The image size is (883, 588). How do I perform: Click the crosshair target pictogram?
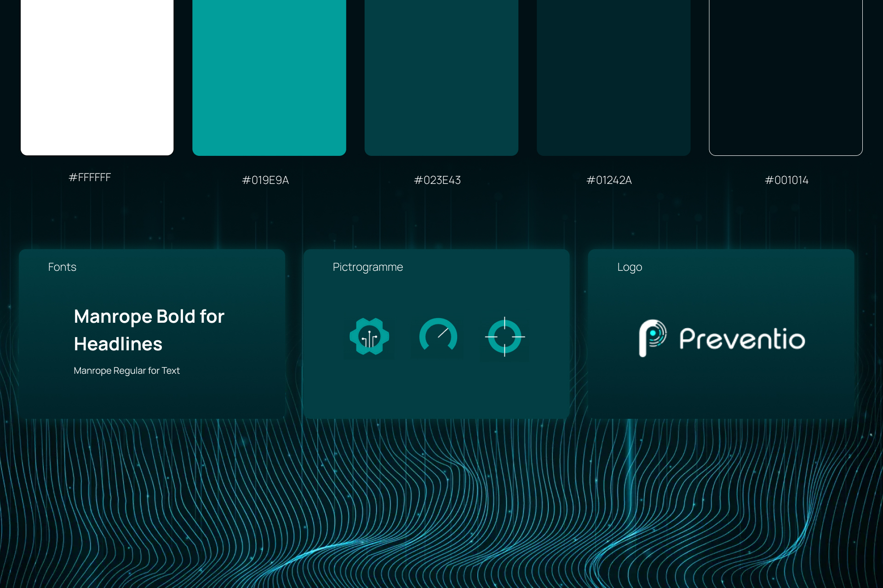point(505,337)
